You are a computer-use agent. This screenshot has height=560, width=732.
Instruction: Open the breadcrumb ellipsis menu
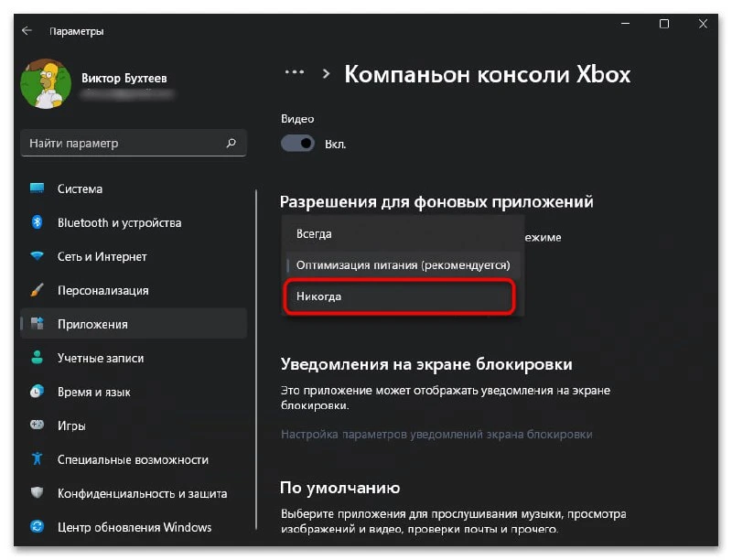(295, 72)
